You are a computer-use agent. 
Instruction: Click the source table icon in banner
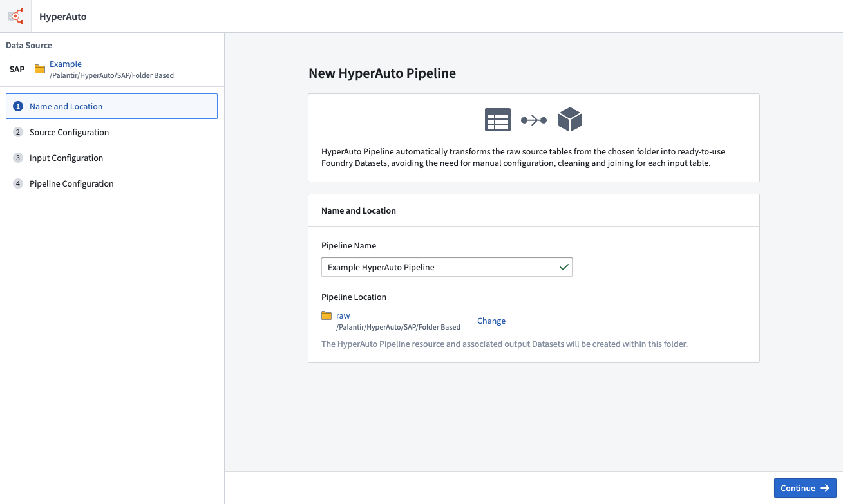(x=497, y=120)
